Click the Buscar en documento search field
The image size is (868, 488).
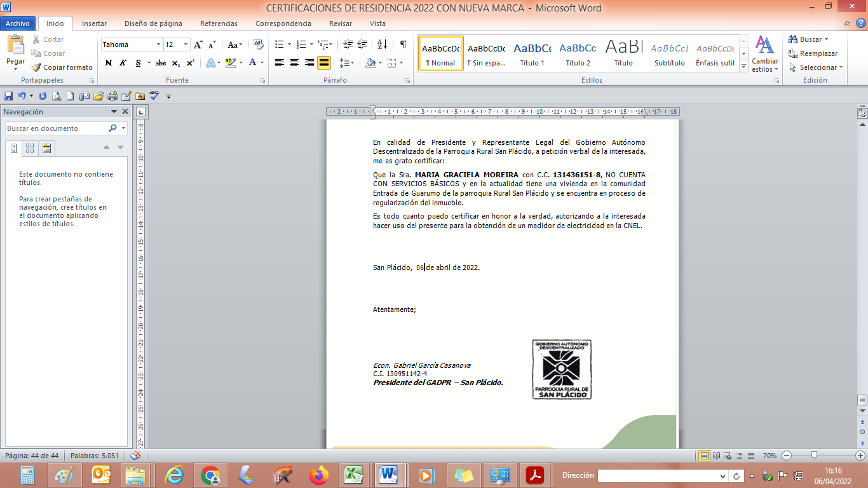[56, 128]
